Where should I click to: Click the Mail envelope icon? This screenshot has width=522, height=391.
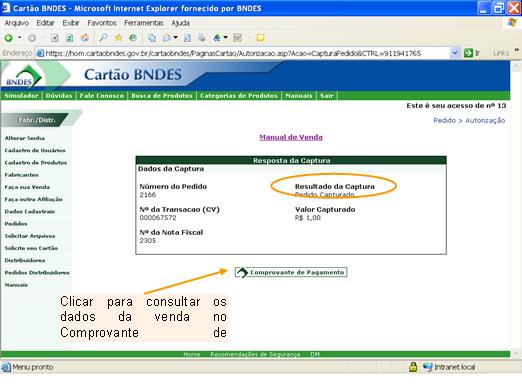coord(166,38)
